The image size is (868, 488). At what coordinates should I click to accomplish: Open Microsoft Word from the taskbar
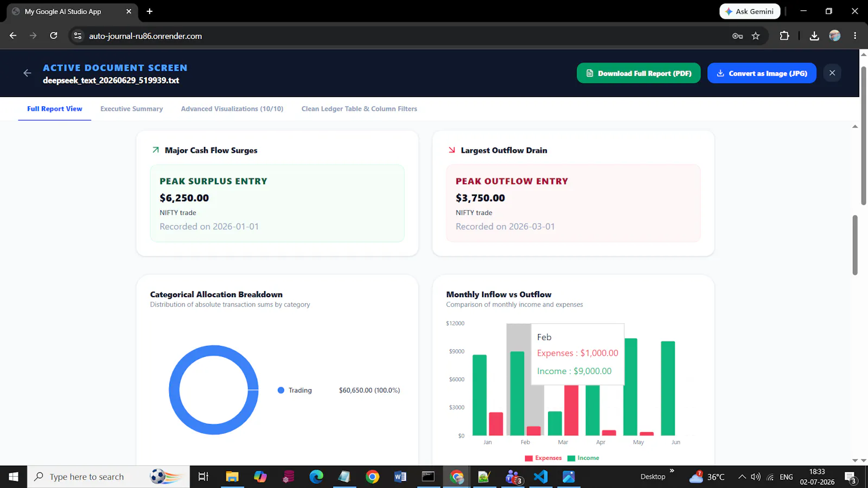(x=400, y=477)
